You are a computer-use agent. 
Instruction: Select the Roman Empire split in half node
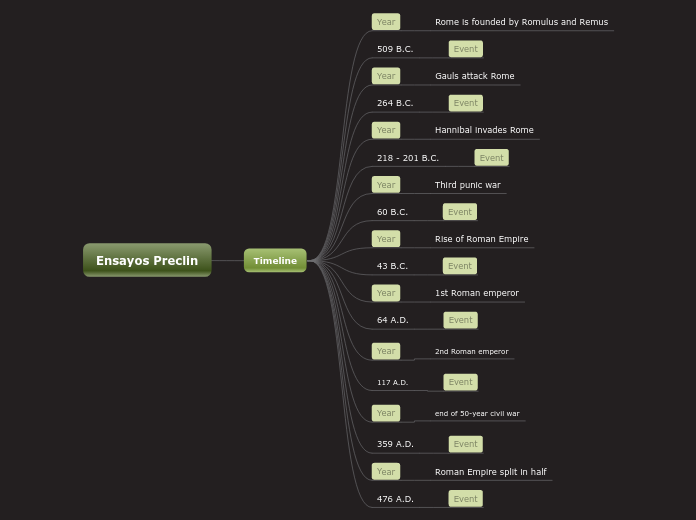tap(490, 472)
